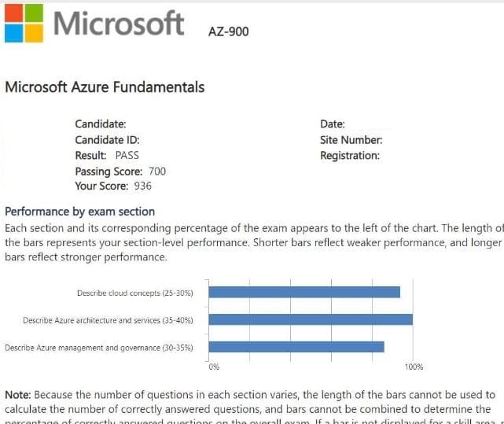504x424 pixels.
Task: Click the 100% axis label
Action: (414, 367)
